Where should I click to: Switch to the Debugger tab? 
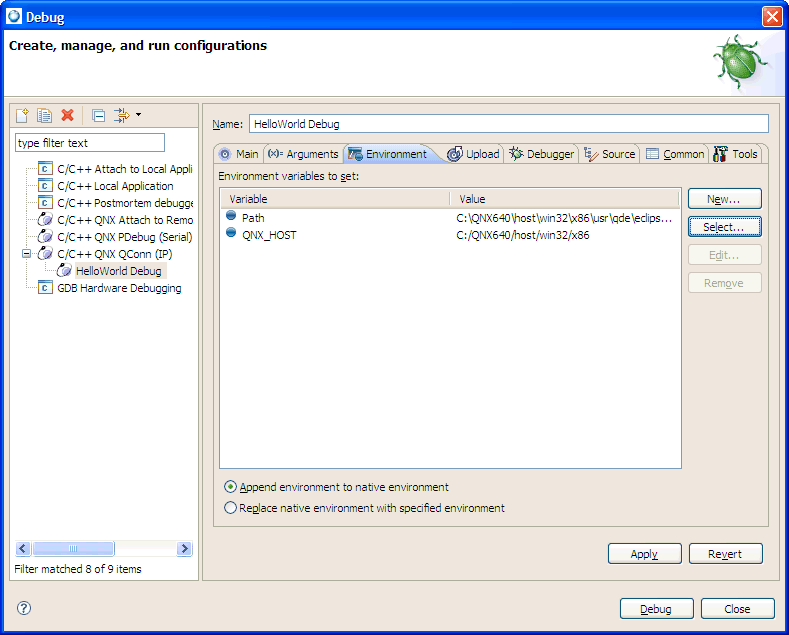tap(542, 154)
